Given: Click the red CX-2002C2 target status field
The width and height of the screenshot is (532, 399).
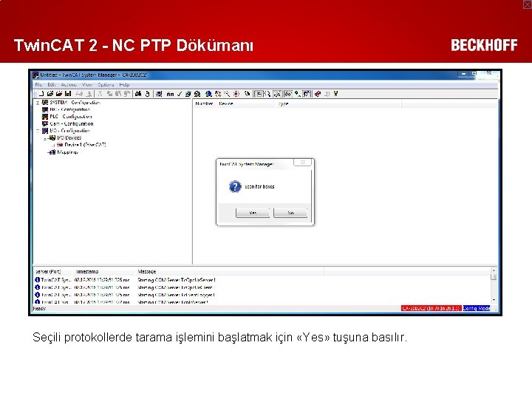Looking at the screenshot, I should tap(431, 308).
